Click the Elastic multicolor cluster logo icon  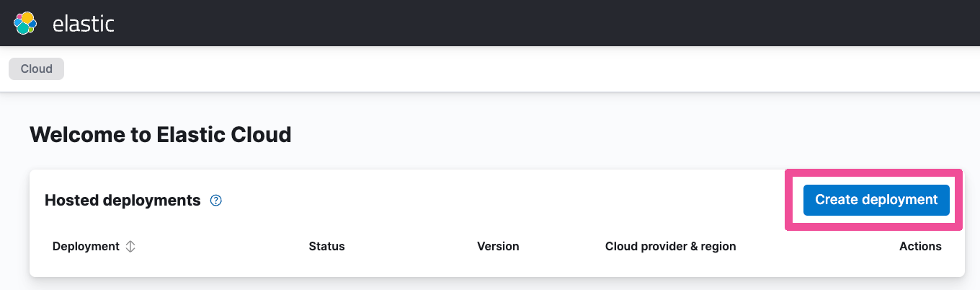click(25, 23)
